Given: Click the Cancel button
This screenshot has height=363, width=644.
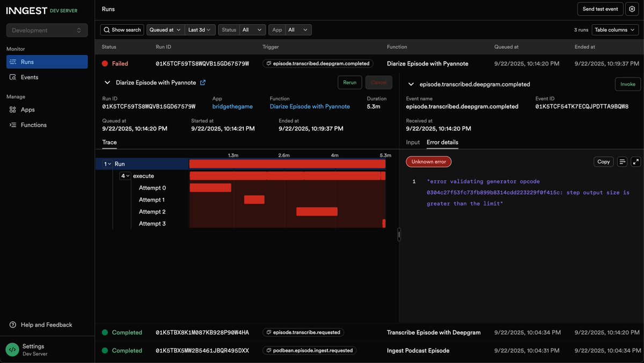Looking at the screenshot, I should (379, 83).
